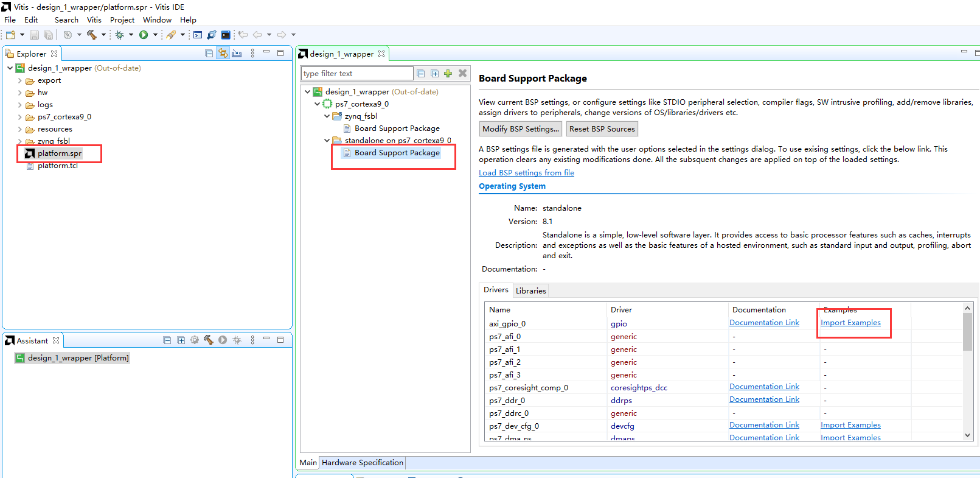The width and height of the screenshot is (980, 478).
Task: Click the Save toolbar icon
Action: [x=35, y=35]
